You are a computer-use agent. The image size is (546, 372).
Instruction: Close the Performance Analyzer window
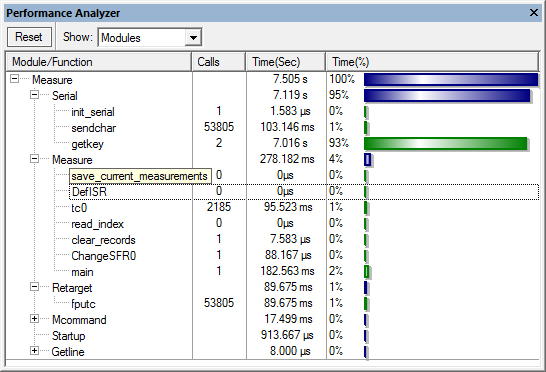533,13
